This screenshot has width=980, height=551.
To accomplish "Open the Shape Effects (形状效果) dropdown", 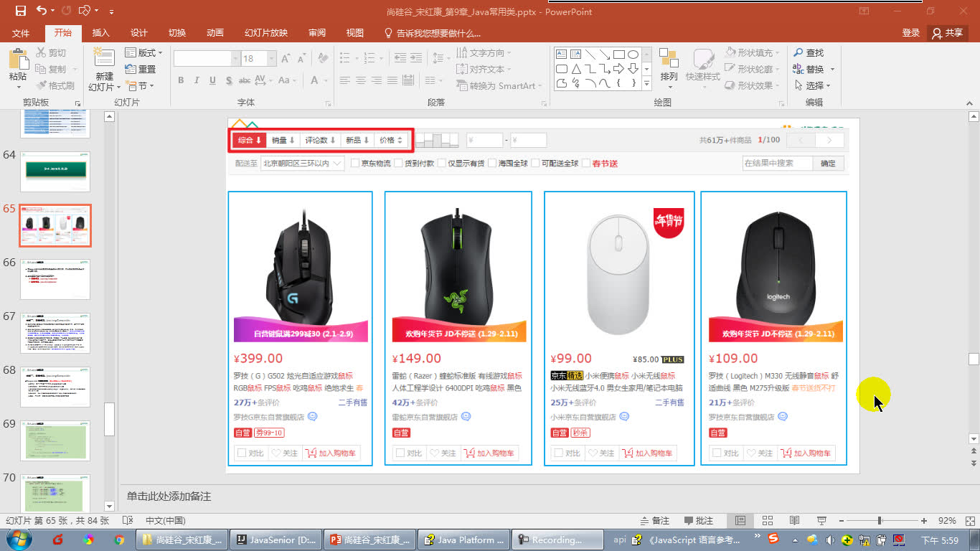I will [x=753, y=86].
